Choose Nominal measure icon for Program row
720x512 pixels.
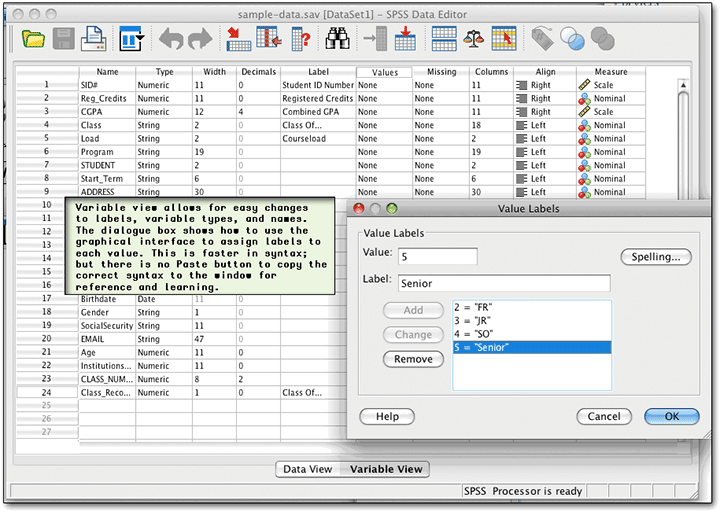584,152
